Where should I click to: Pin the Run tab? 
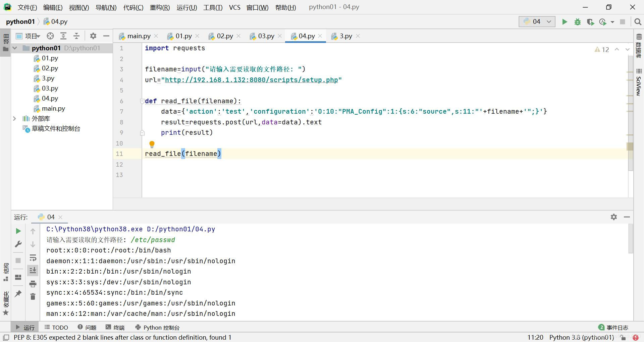click(18, 293)
